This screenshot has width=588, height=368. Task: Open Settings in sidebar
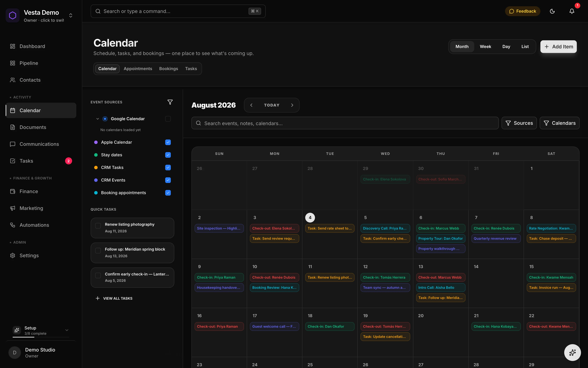pyautogui.click(x=41, y=255)
